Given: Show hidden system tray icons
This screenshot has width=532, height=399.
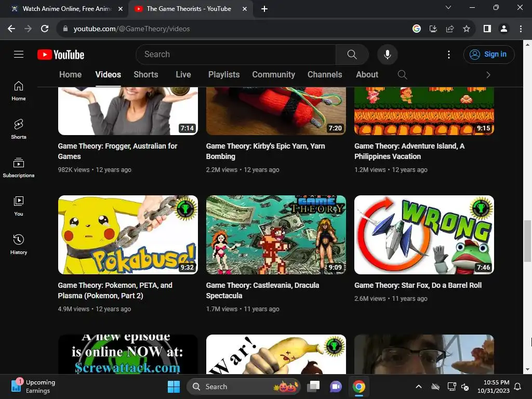Looking at the screenshot, I should pos(419,387).
